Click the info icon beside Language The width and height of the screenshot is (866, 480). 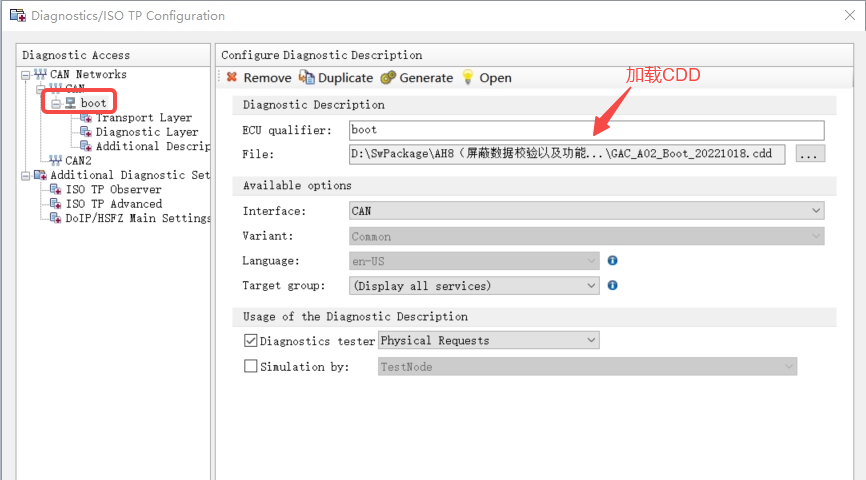[x=612, y=260]
